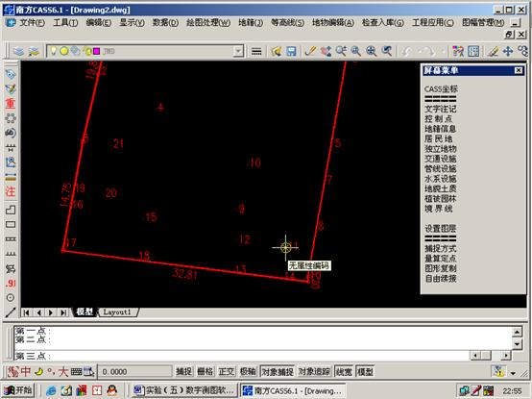Click the erase pencil icon
The image size is (532, 399).
point(493,51)
